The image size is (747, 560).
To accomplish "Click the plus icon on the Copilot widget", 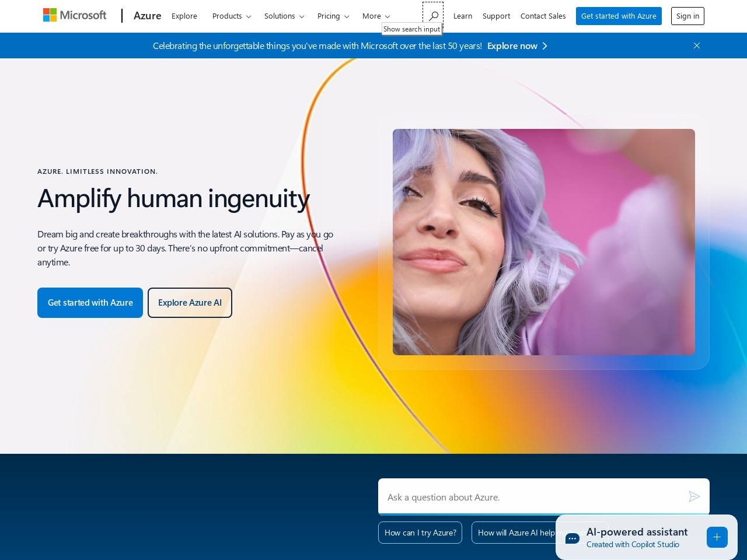I will click(717, 537).
